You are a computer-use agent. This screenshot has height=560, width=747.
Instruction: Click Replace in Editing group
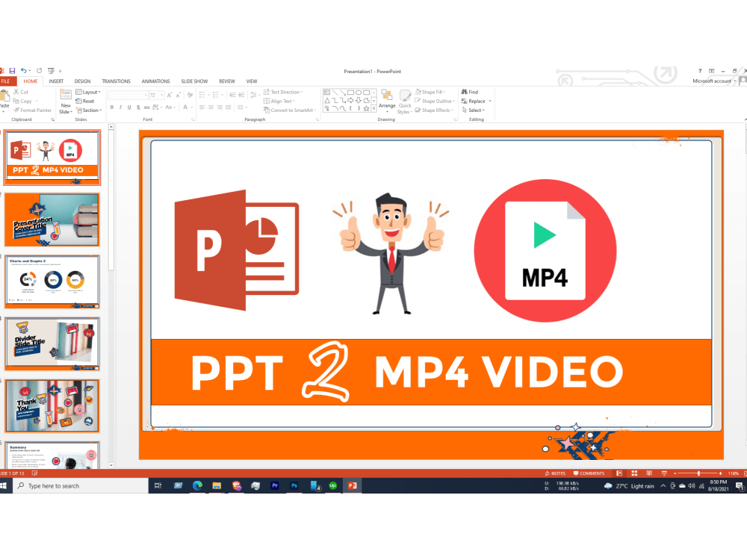click(x=474, y=101)
